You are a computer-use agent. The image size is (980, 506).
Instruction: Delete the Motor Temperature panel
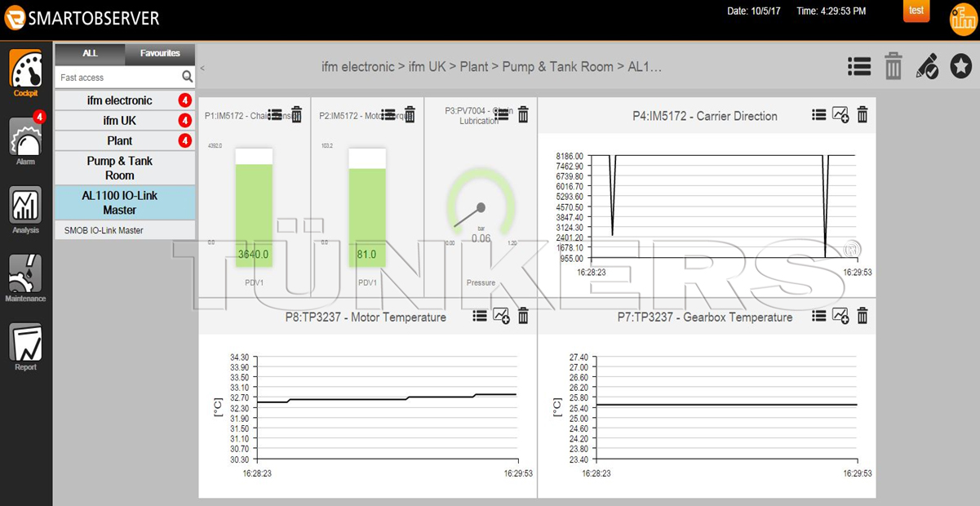click(x=523, y=316)
